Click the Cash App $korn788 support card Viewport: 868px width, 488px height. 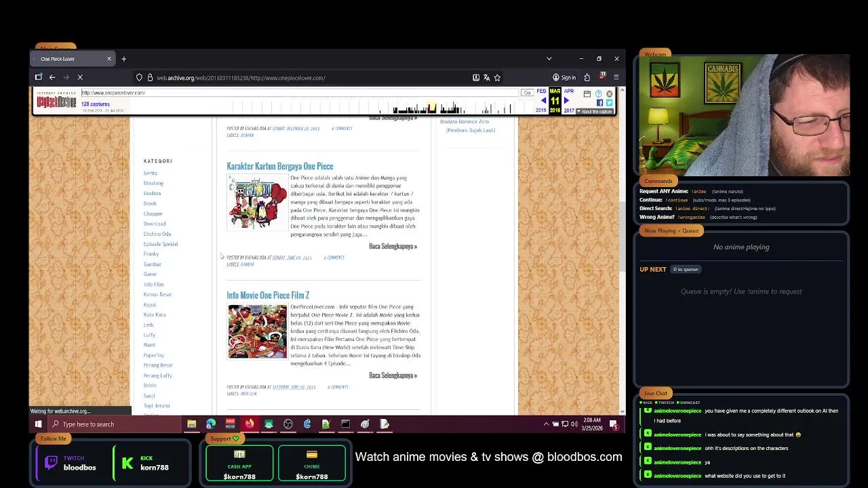[x=239, y=464]
